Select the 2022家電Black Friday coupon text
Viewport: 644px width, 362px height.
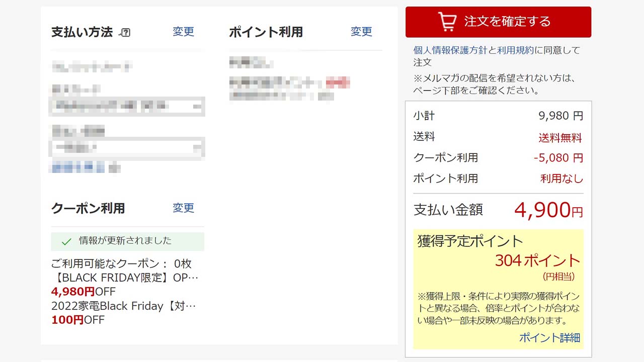point(123,306)
